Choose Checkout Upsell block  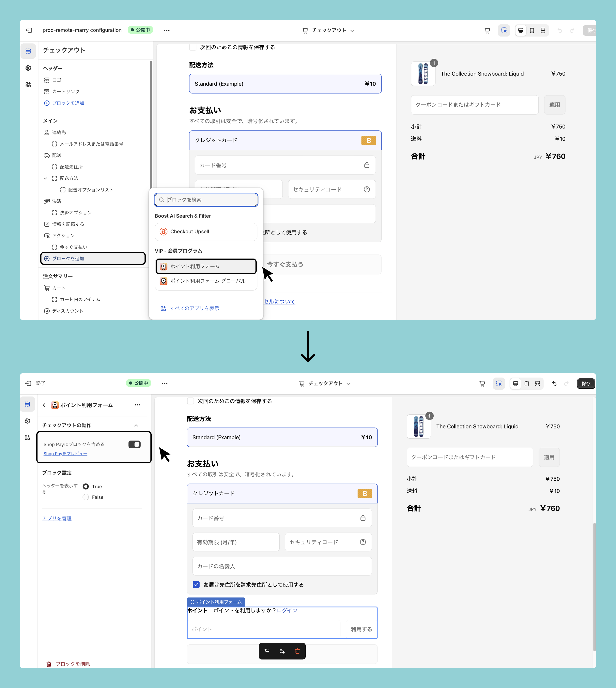[206, 232]
